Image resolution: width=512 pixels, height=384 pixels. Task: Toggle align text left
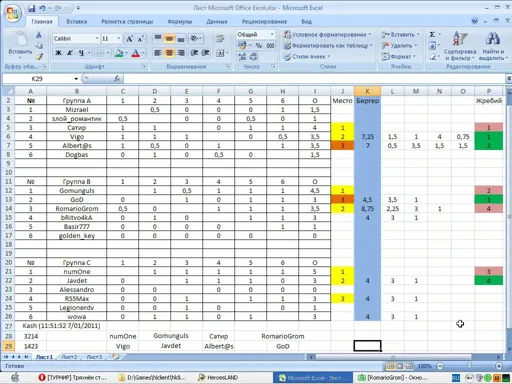(158, 53)
